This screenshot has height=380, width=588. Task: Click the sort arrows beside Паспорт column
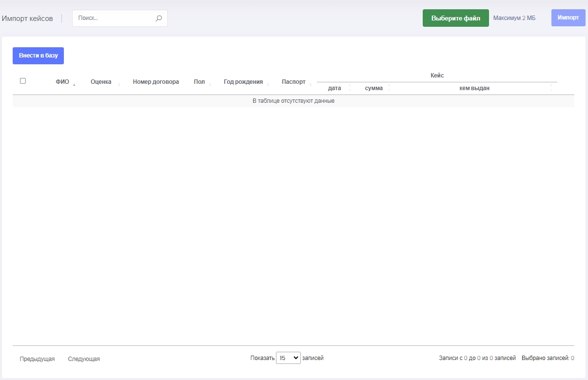pos(311,83)
